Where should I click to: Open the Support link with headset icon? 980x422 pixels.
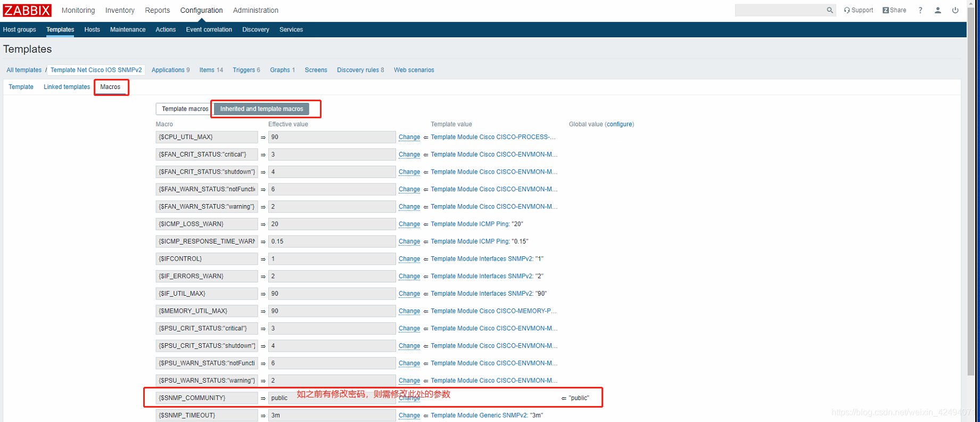pos(858,10)
